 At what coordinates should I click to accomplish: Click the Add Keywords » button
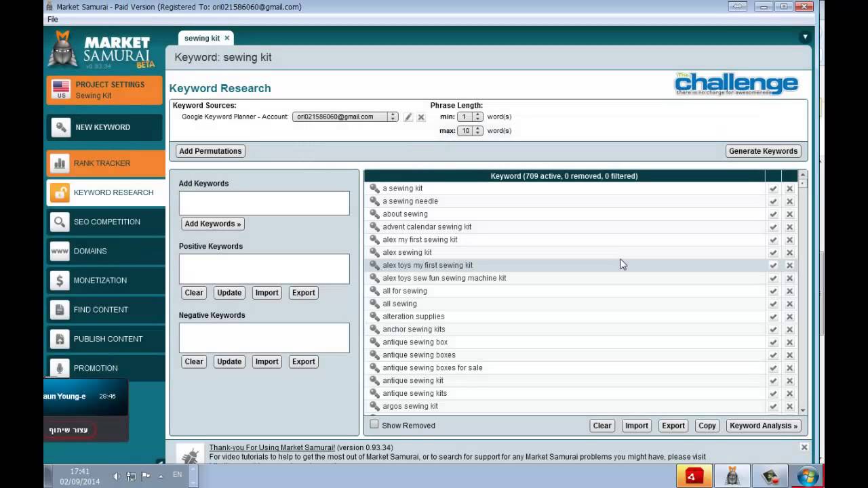coord(213,224)
